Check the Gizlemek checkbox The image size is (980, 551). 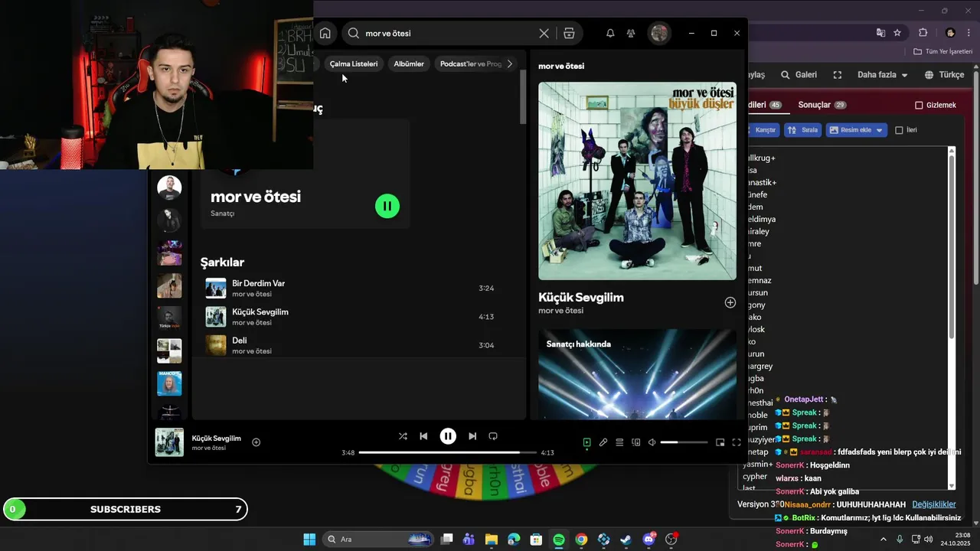coord(920,105)
